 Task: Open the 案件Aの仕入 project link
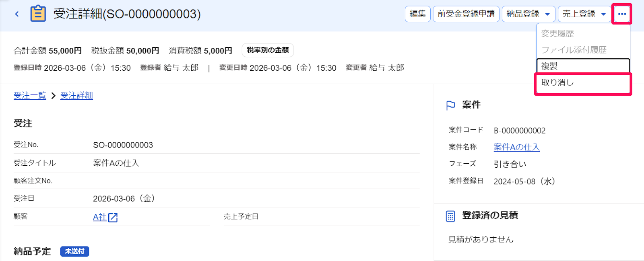pos(517,147)
